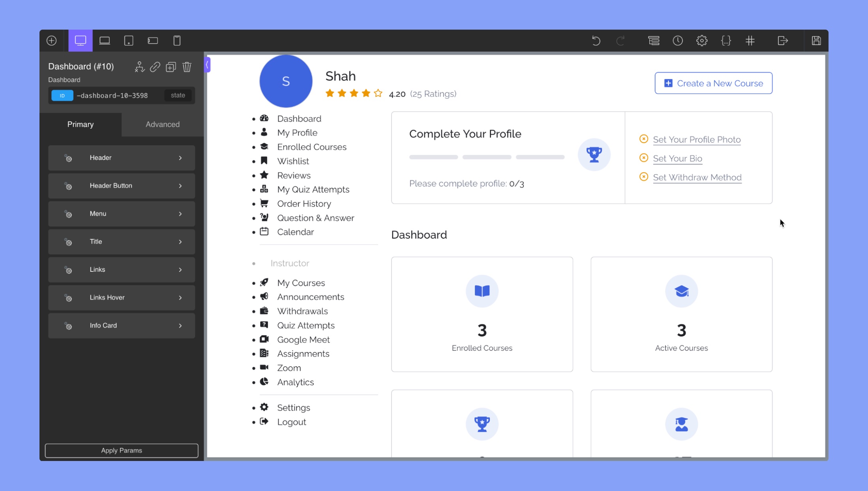Click the Dashboard enrolled courses icon

pos(482,291)
